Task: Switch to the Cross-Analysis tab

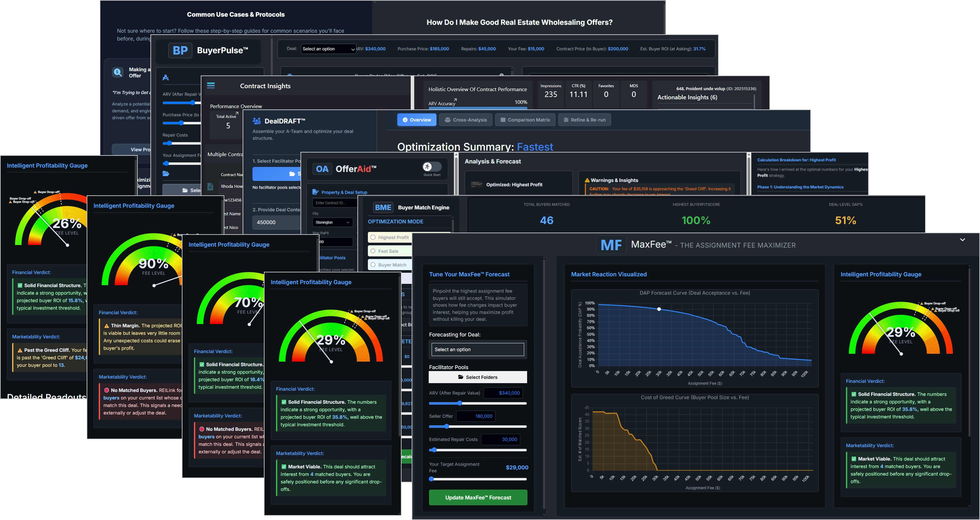Action: click(466, 120)
